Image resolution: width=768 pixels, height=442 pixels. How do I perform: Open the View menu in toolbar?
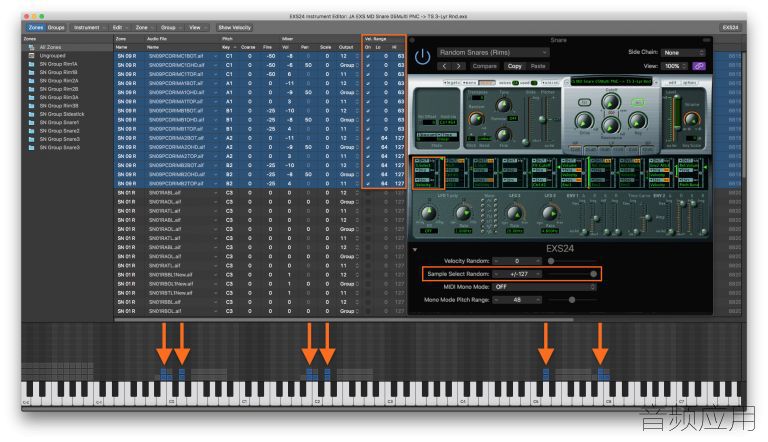(197, 27)
